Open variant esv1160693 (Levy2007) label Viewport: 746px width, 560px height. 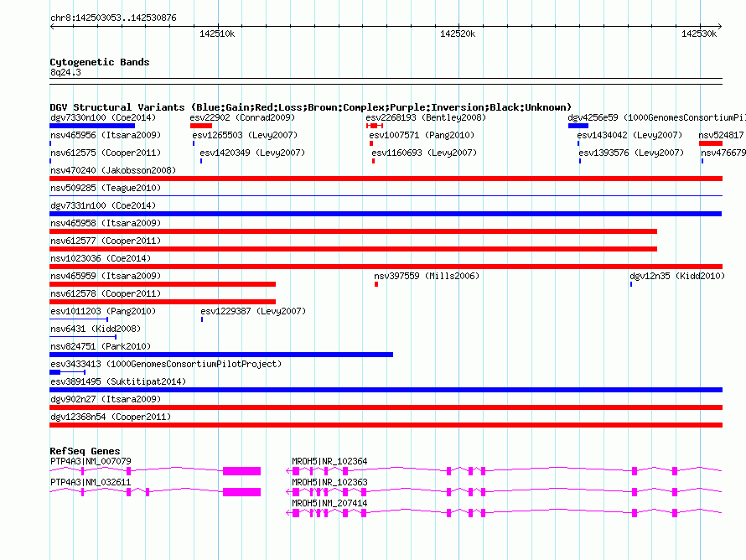click(x=424, y=153)
